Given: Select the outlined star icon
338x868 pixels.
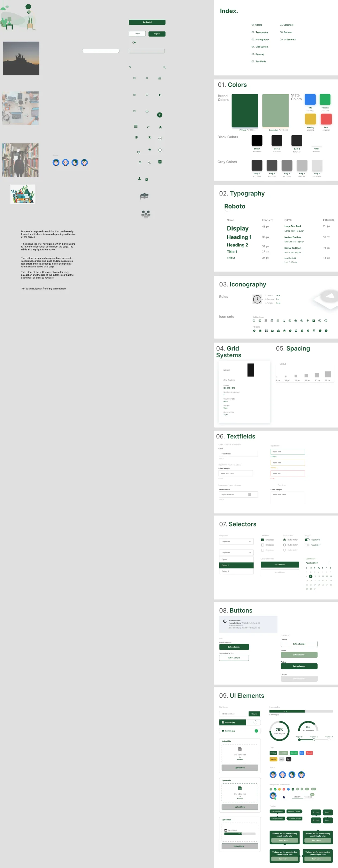Looking at the screenshot, I should tap(147, 78).
